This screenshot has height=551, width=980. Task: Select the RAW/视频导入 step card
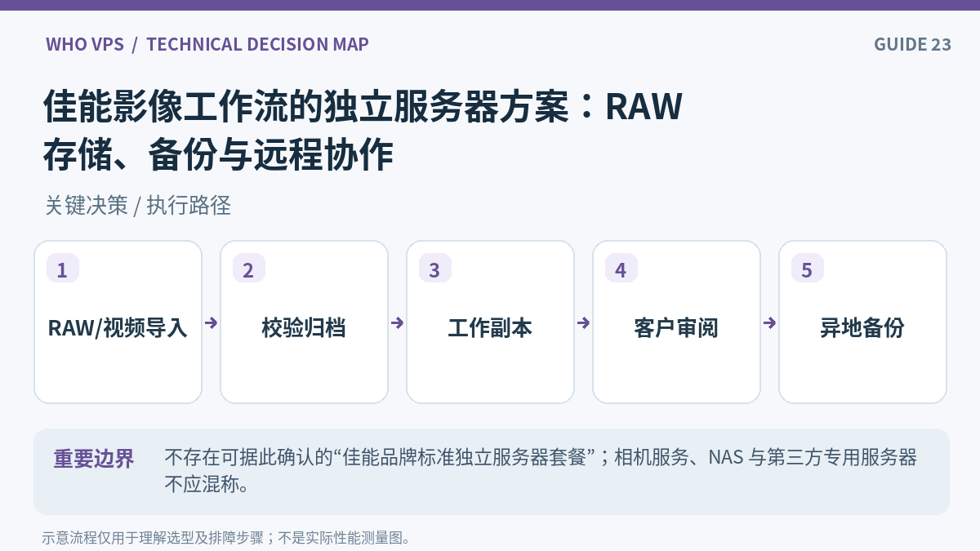pos(118,322)
